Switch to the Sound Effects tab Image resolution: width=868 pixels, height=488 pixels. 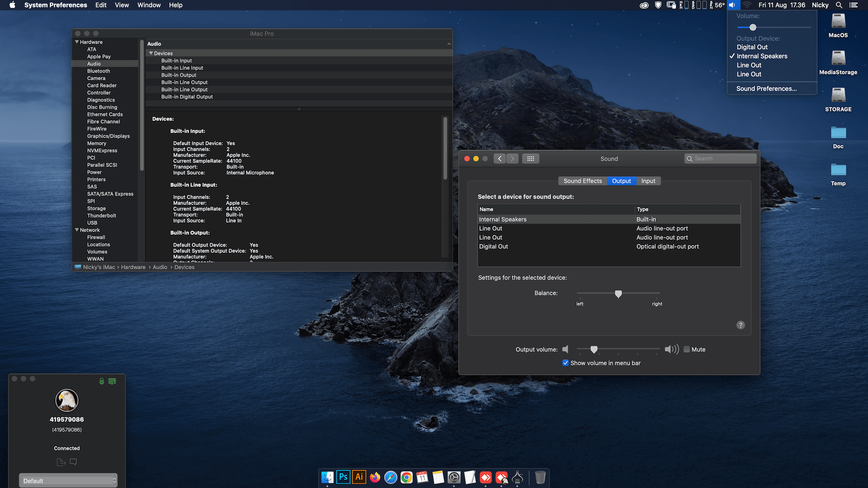coord(583,181)
